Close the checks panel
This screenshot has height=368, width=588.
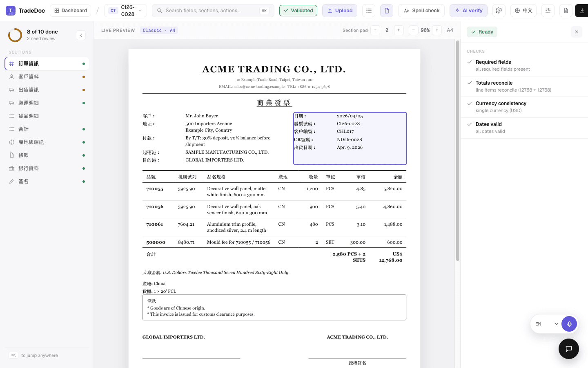pos(577,32)
